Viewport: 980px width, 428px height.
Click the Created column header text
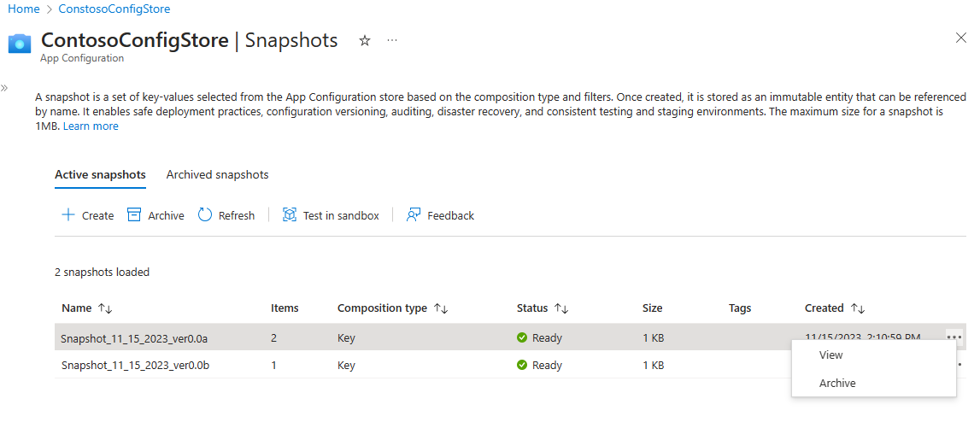coord(824,308)
